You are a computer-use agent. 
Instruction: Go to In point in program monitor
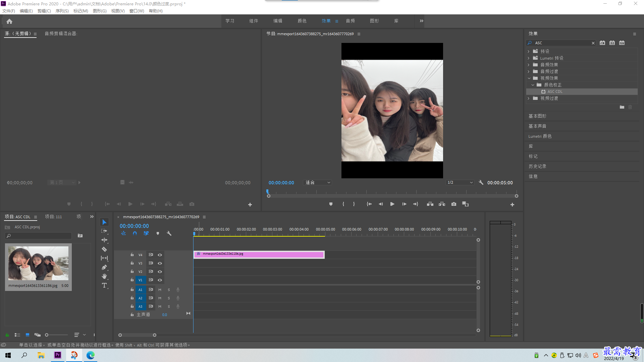(369, 204)
